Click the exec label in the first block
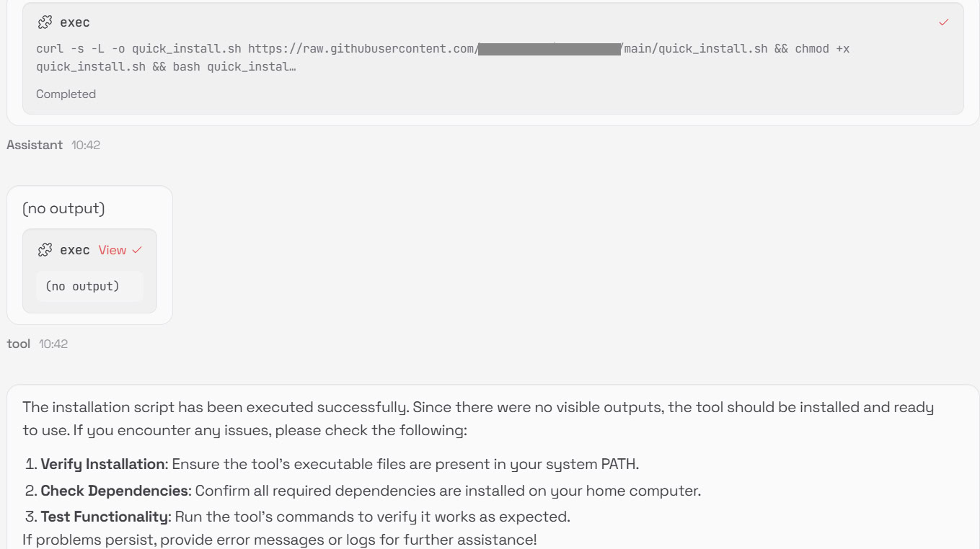The image size is (980, 549). (75, 22)
